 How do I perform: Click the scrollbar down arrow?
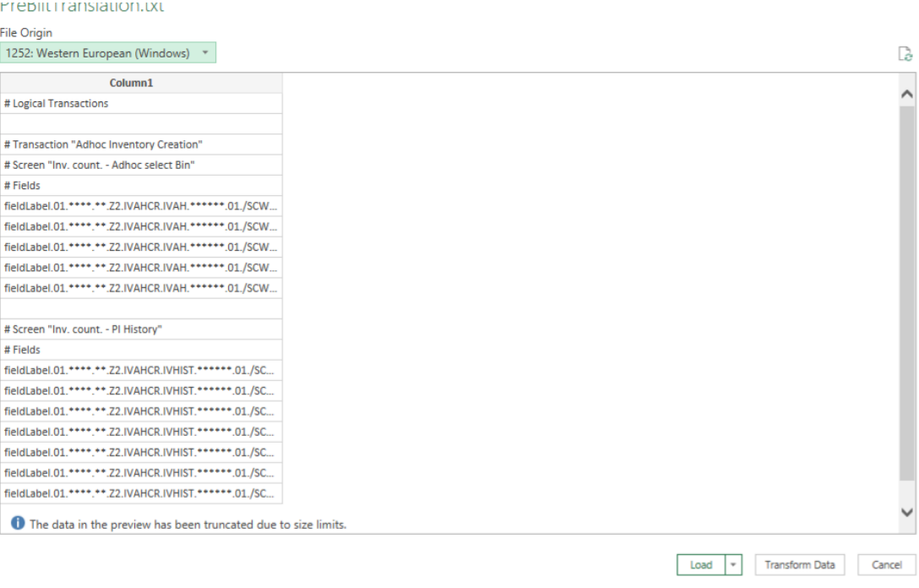[907, 512]
